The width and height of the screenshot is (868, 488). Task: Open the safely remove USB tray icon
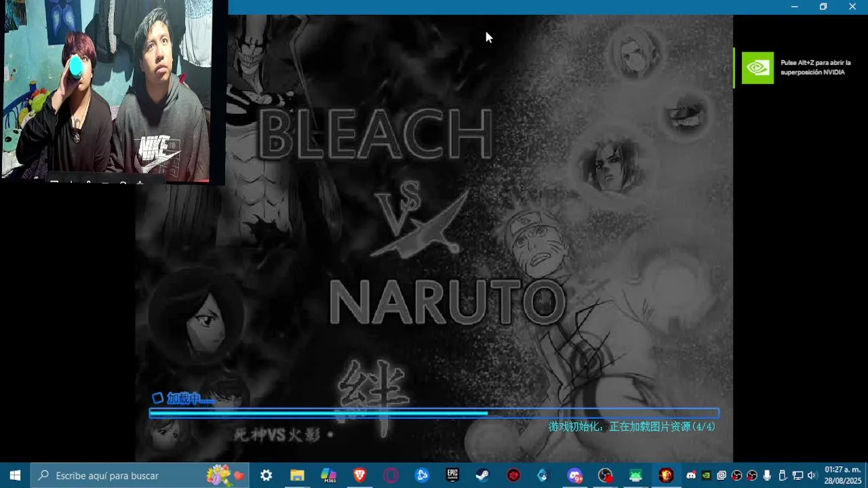click(x=782, y=476)
